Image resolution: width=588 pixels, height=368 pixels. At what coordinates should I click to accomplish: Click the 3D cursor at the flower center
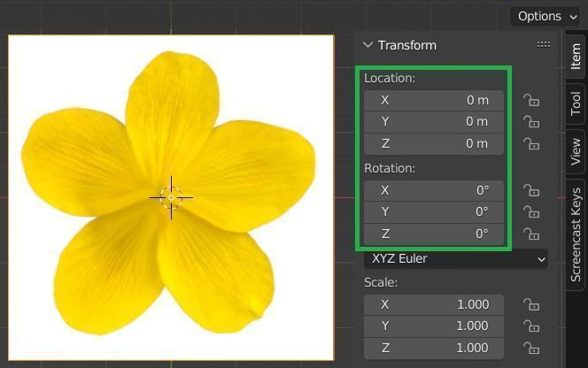172,197
